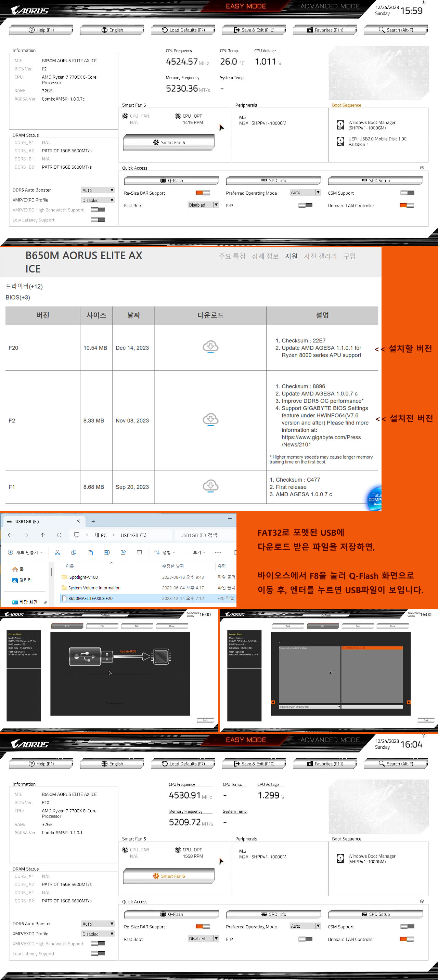Click Save & Exit (F10) in 16:04 BIOS screen
Screen dimensions: 438x980
click(x=254, y=763)
